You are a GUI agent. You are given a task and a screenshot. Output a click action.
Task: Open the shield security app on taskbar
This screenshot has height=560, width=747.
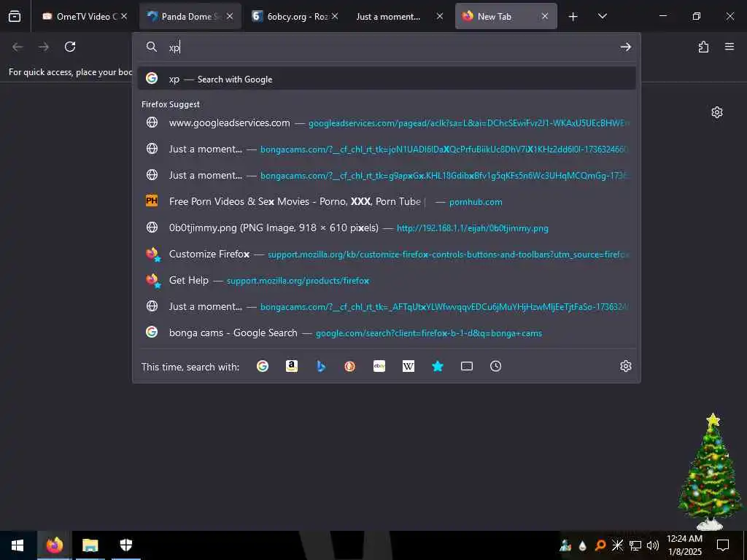[125, 545]
